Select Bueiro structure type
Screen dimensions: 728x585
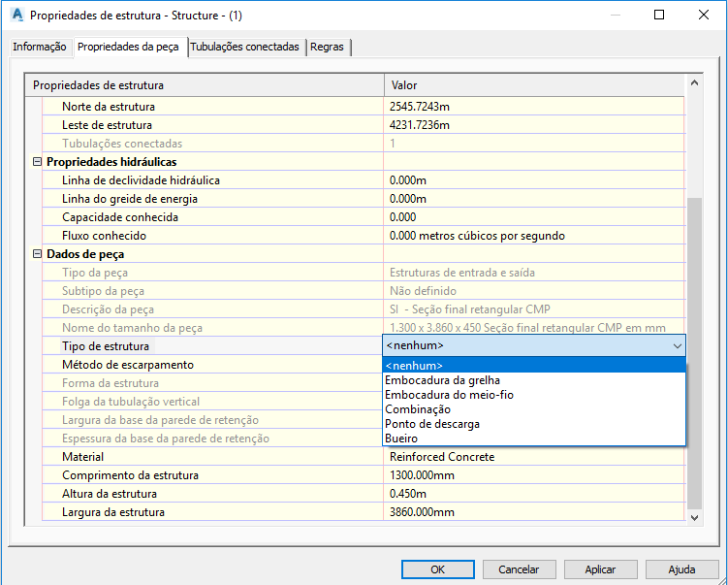click(x=534, y=439)
